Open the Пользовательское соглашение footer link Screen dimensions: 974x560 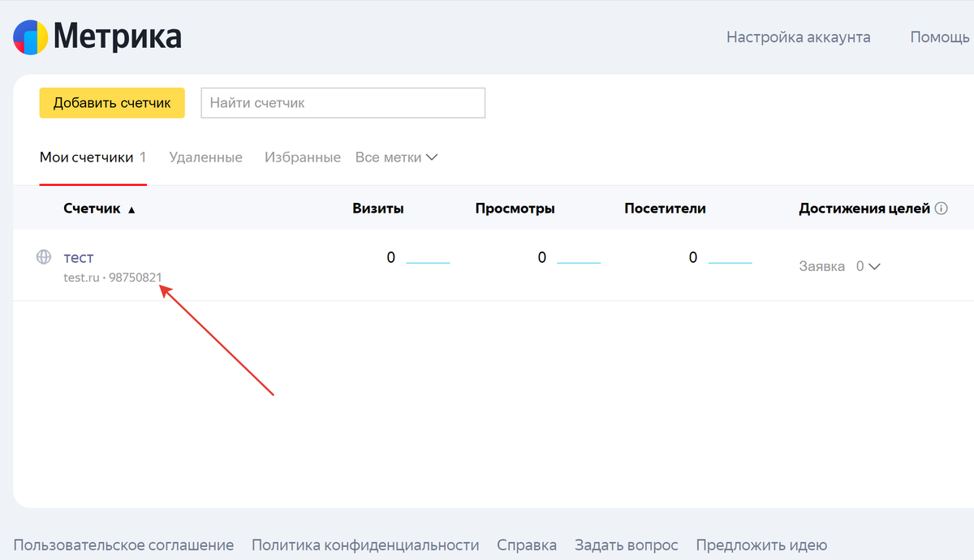coord(123,545)
